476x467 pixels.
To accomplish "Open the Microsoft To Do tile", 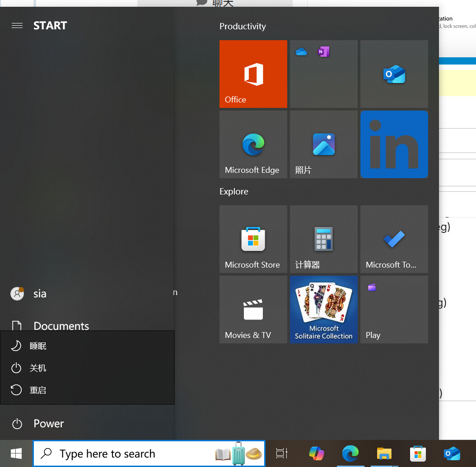I will (394, 239).
